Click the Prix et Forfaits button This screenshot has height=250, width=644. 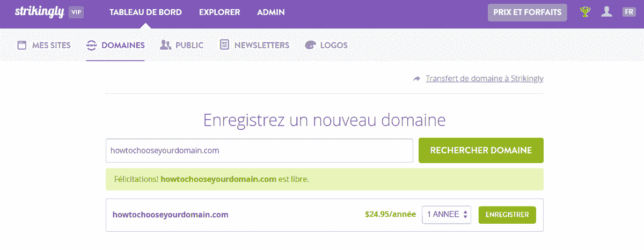click(x=528, y=12)
